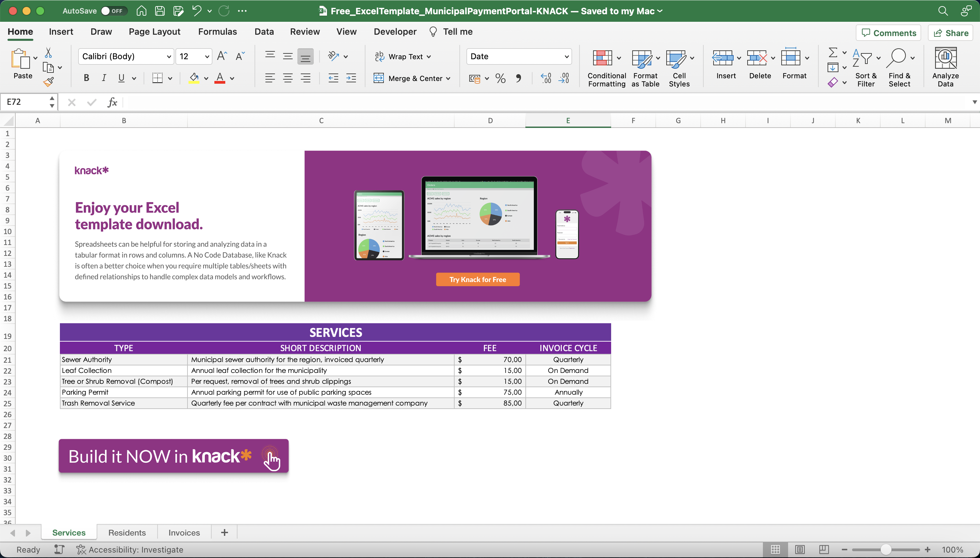The width and height of the screenshot is (980, 558).
Task: Open the Formulas ribbon tab
Action: 217,32
